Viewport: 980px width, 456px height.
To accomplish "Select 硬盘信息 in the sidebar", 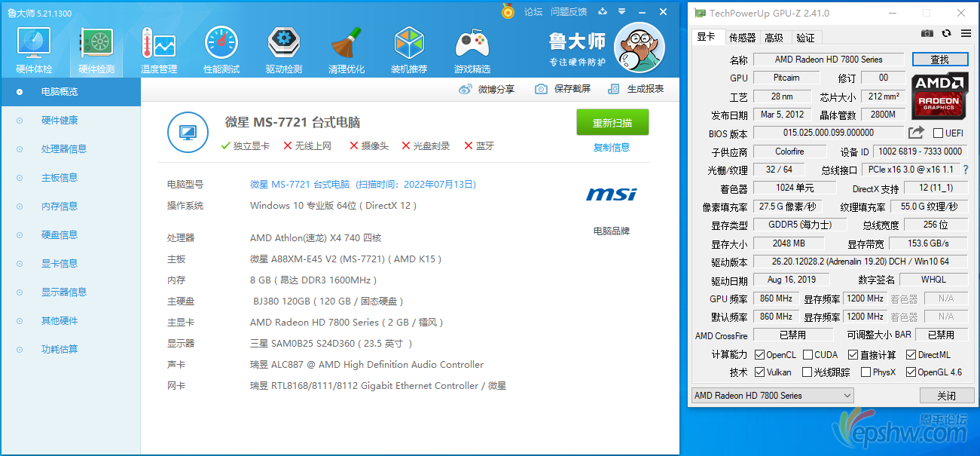I will 71,235.
